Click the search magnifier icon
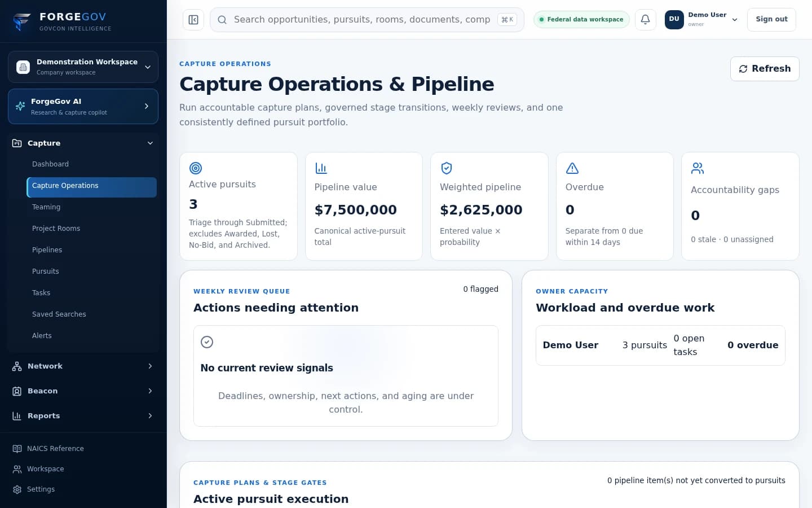 point(222,20)
